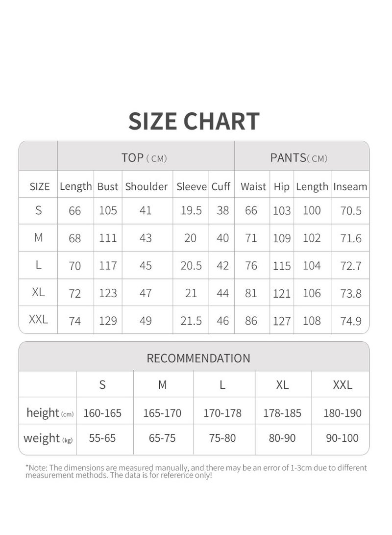Click the S bust value 105

point(108,210)
